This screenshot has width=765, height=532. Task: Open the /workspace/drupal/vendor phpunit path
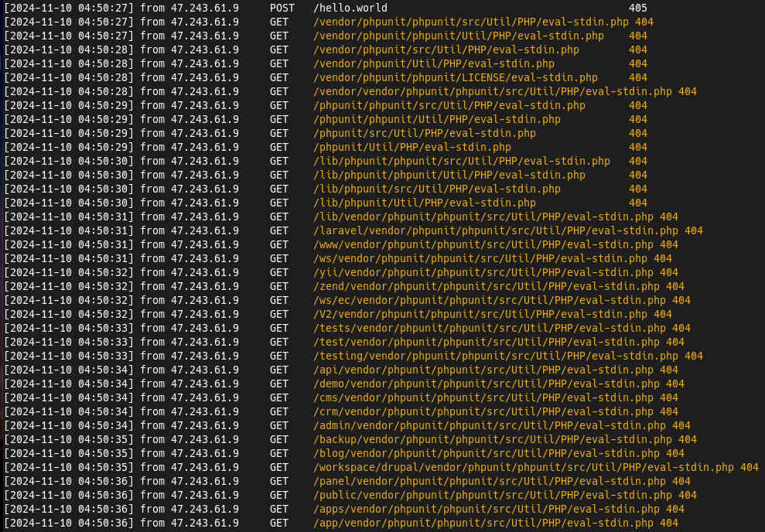pyautogui.click(x=523, y=467)
